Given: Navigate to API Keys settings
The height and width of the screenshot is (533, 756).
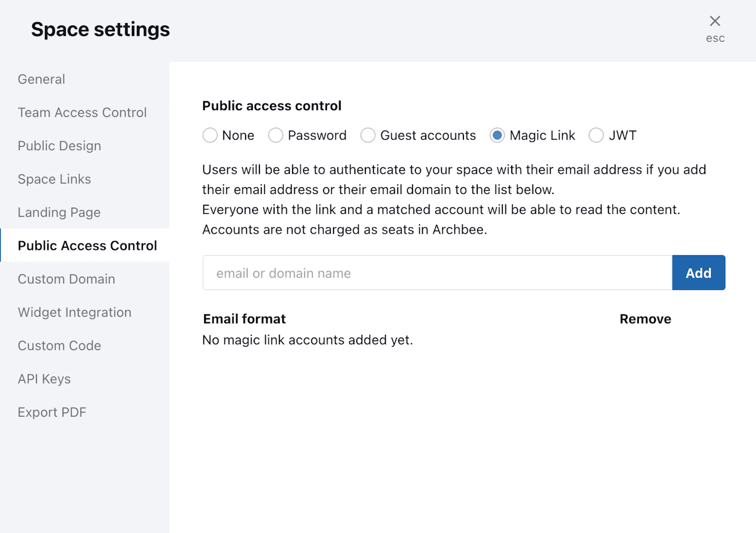Looking at the screenshot, I should click(44, 379).
